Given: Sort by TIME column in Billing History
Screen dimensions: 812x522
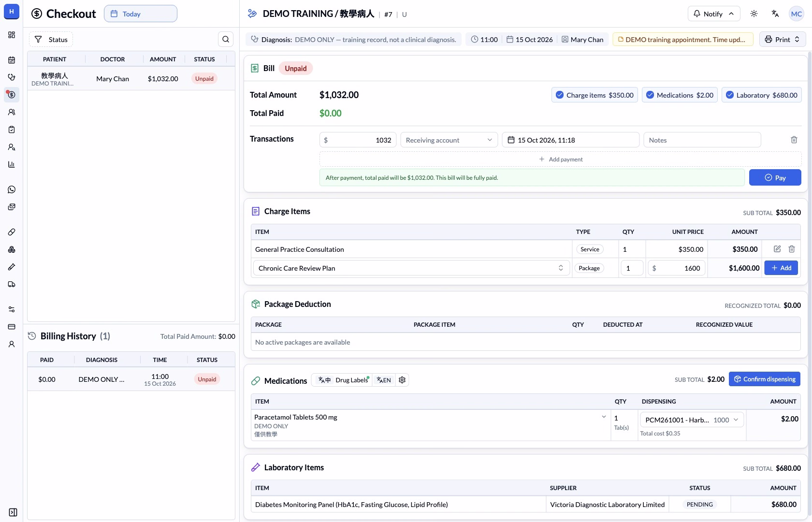Looking at the screenshot, I should (x=160, y=360).
